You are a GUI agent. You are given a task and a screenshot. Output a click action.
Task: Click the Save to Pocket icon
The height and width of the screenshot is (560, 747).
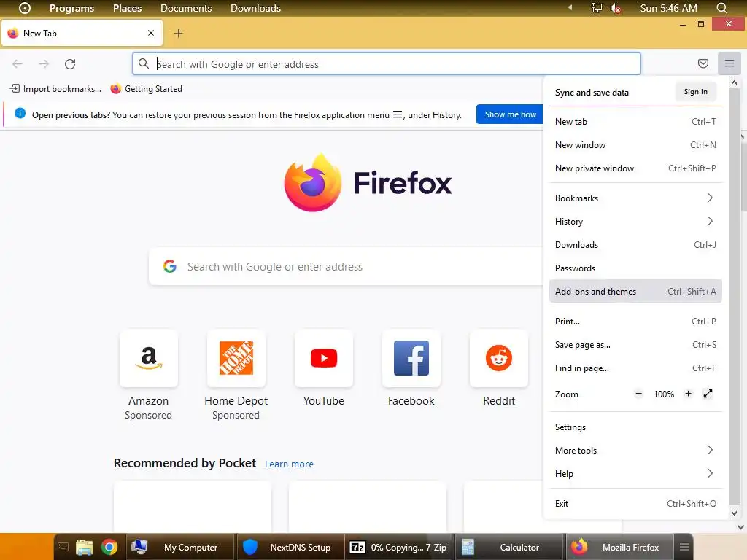pyautogui.click(x=703, y=63)
